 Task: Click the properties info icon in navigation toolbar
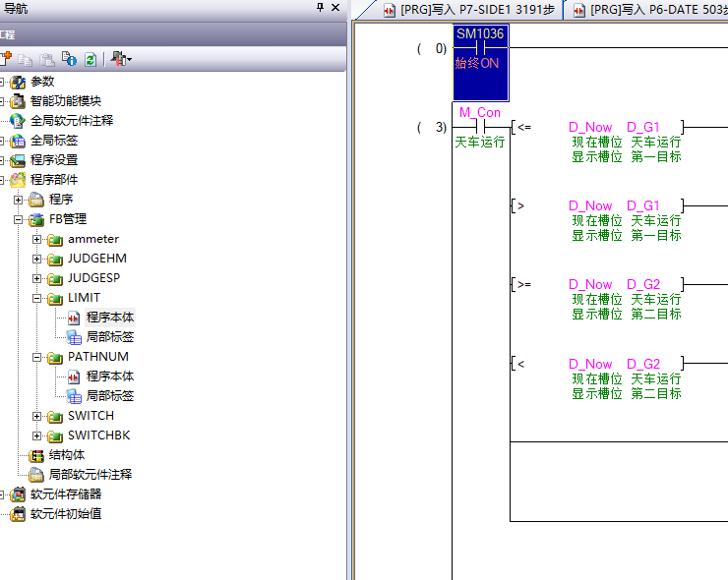(68, 59)
